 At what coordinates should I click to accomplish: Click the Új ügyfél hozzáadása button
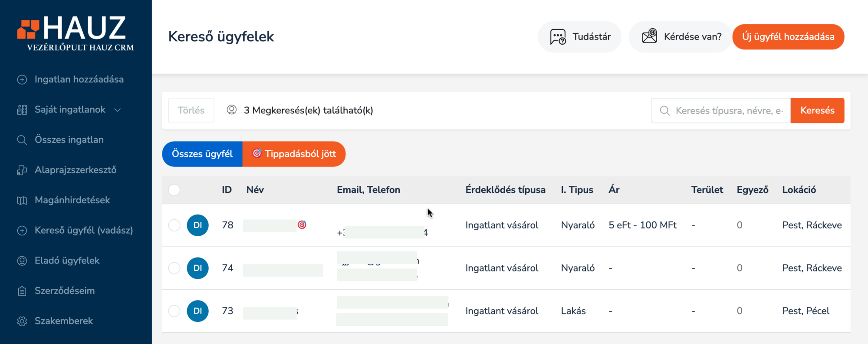pyautogui.click(x=788, y=36)
